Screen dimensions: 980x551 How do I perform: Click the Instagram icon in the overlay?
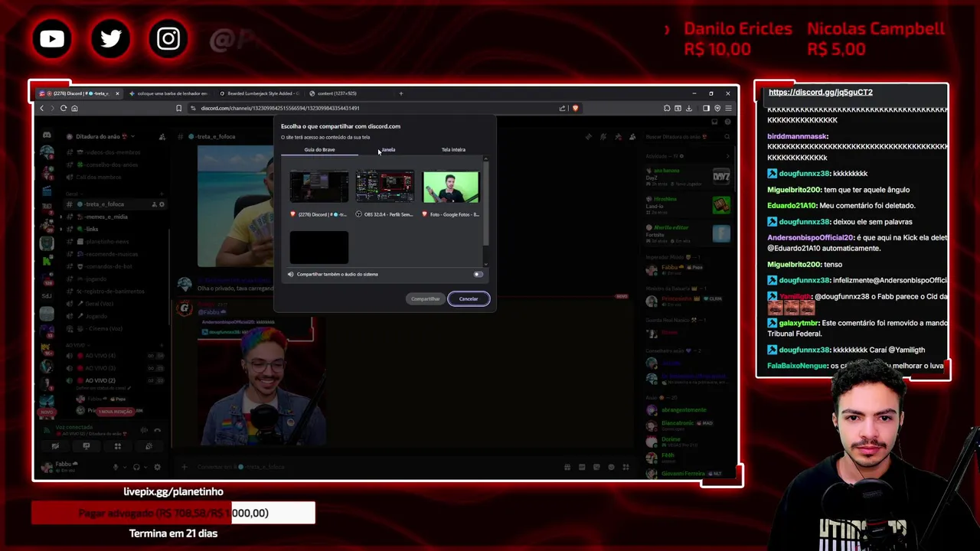[168, 38]
